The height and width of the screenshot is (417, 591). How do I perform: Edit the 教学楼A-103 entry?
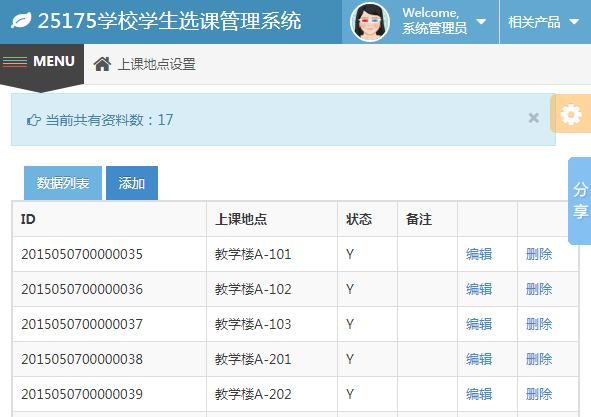pyautogui.click(x=479, y=324)
